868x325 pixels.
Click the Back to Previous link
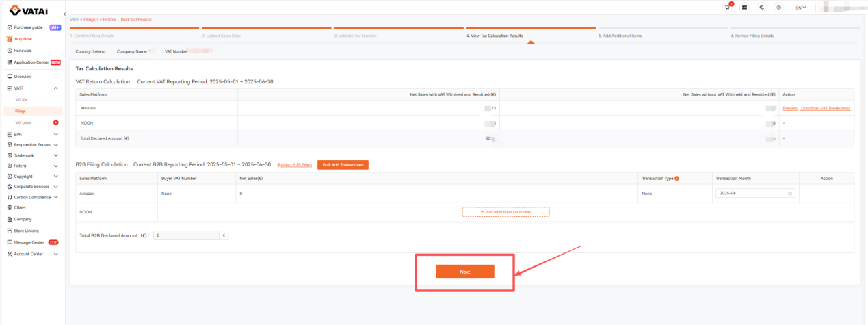[136, 19]
